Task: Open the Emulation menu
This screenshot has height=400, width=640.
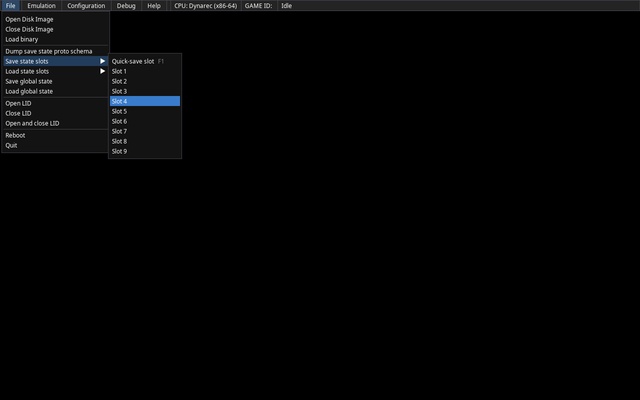Action: tap(41, 6)
